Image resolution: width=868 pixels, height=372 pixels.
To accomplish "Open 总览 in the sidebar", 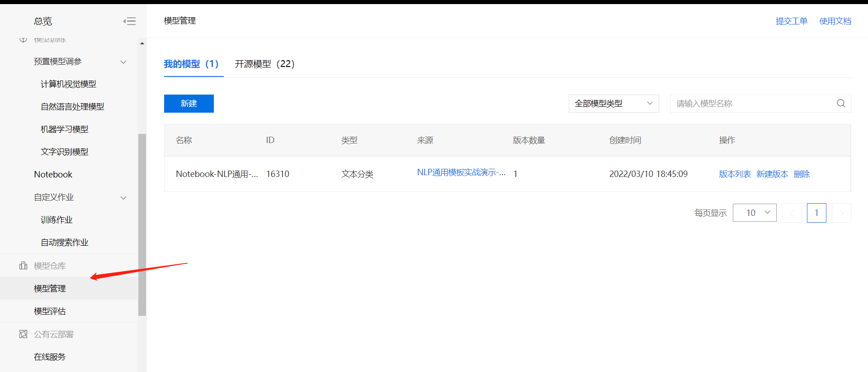I will click(x=43, y=21).
